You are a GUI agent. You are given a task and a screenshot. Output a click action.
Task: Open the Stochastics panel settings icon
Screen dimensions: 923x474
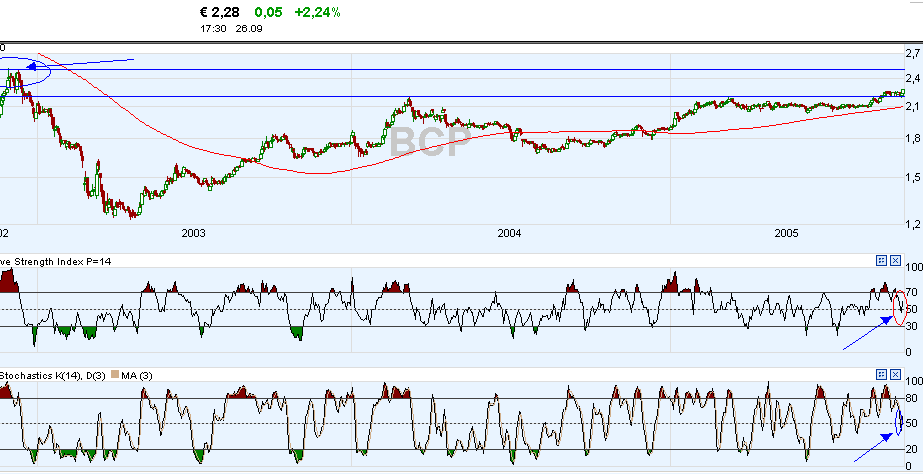point(881,374)
